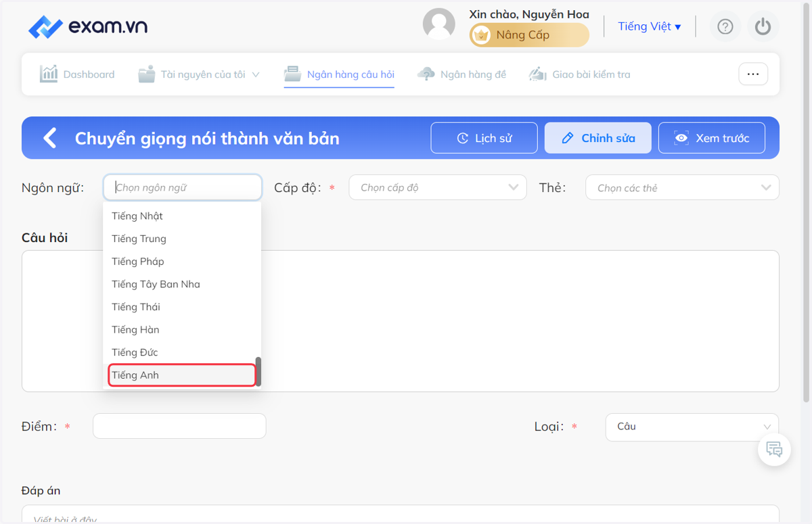
Task: Open the user avatar profile picture
Action: [438, 24]
